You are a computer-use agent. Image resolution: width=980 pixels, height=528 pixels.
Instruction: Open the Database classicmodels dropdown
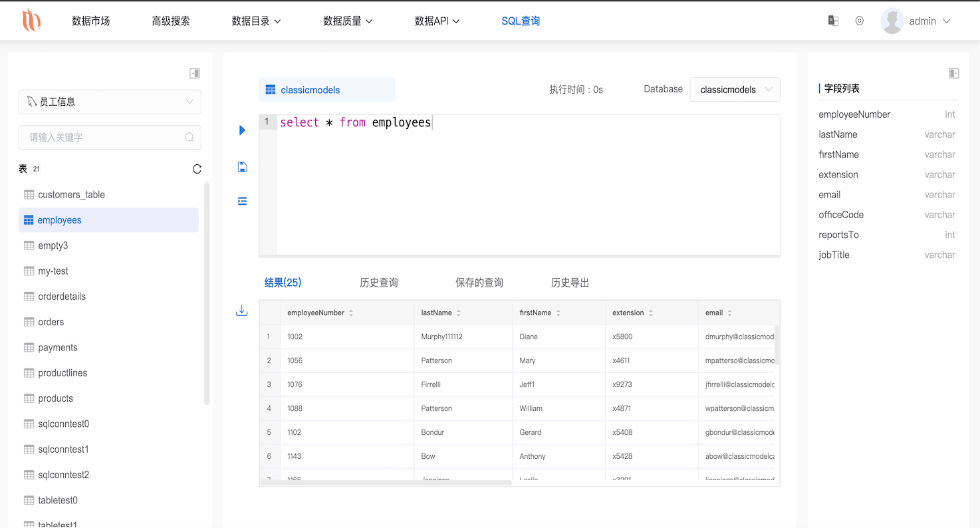[x=735, y=90]
